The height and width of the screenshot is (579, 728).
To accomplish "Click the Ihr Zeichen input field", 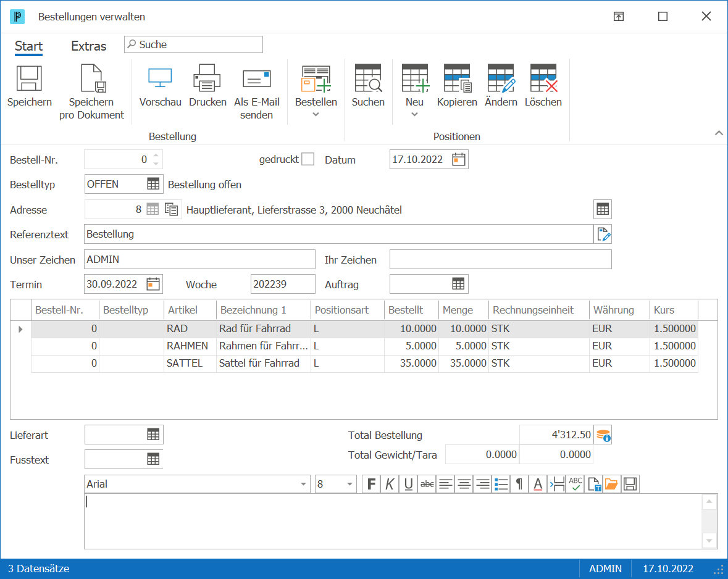I will point(501,259).
